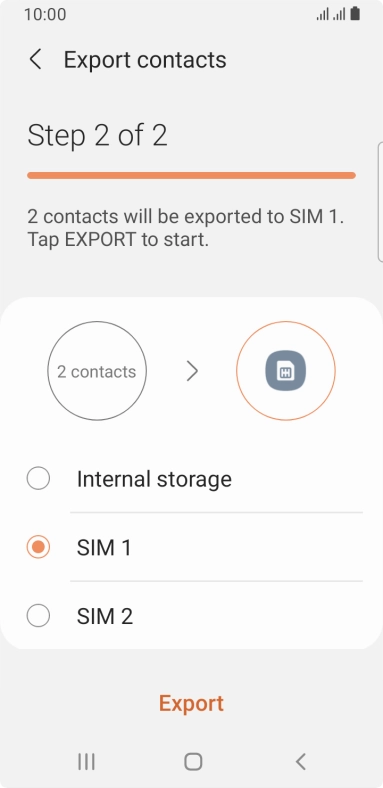Select the Internal storage radio button
The image size is (383, 788).
click(38, 478)
